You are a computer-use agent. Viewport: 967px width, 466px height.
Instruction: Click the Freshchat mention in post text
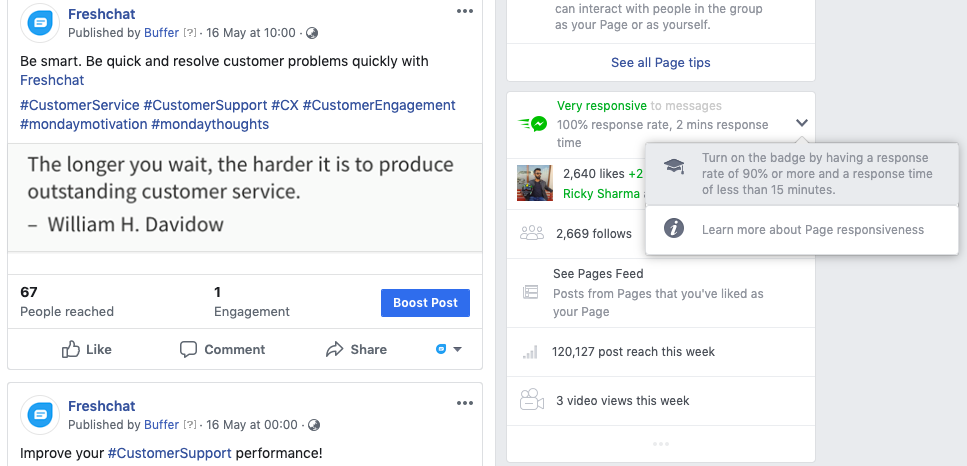pos(52,80)
